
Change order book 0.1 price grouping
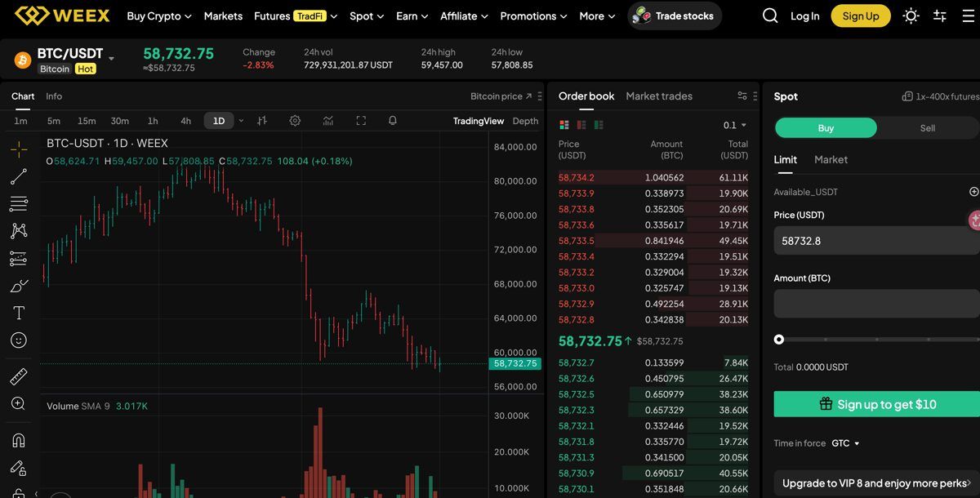[x=735, y=125]
